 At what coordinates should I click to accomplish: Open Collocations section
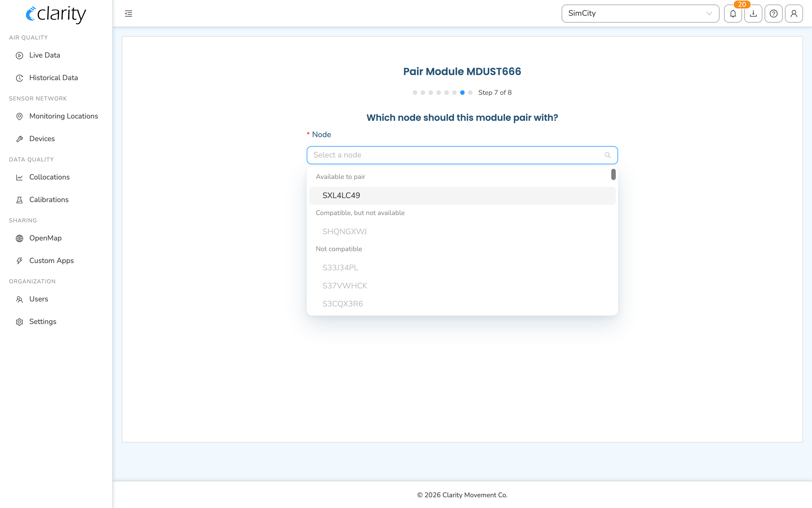49,177
